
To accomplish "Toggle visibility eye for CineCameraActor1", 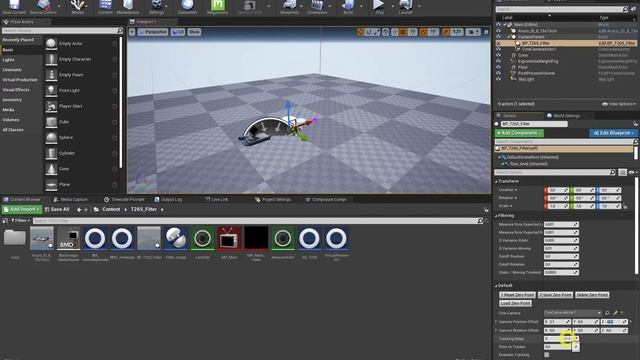I will [498, 49].
